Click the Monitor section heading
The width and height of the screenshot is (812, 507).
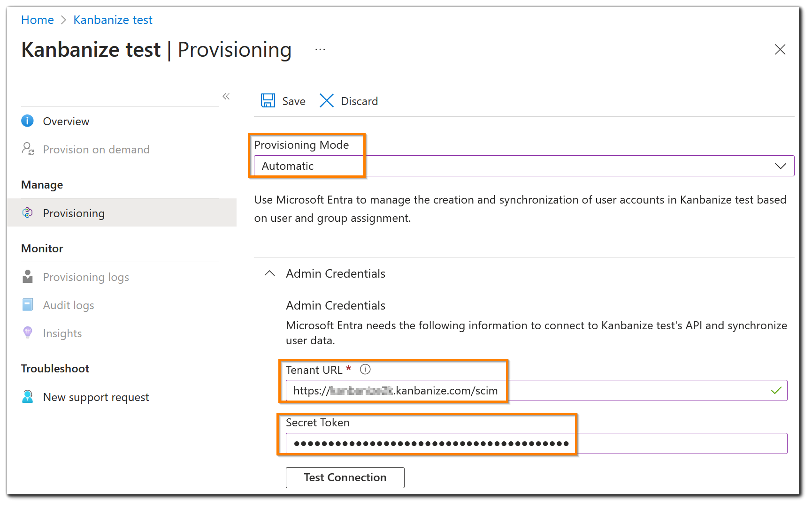click(x=42, y=249)
